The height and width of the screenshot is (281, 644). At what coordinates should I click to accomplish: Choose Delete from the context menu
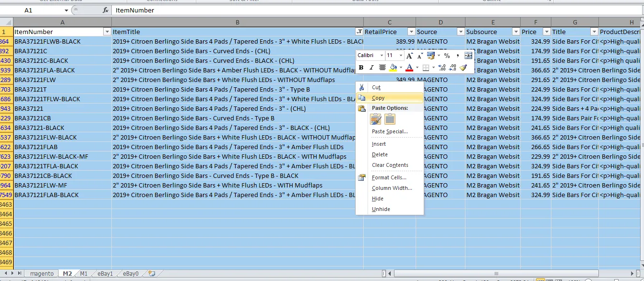[390, 154]
